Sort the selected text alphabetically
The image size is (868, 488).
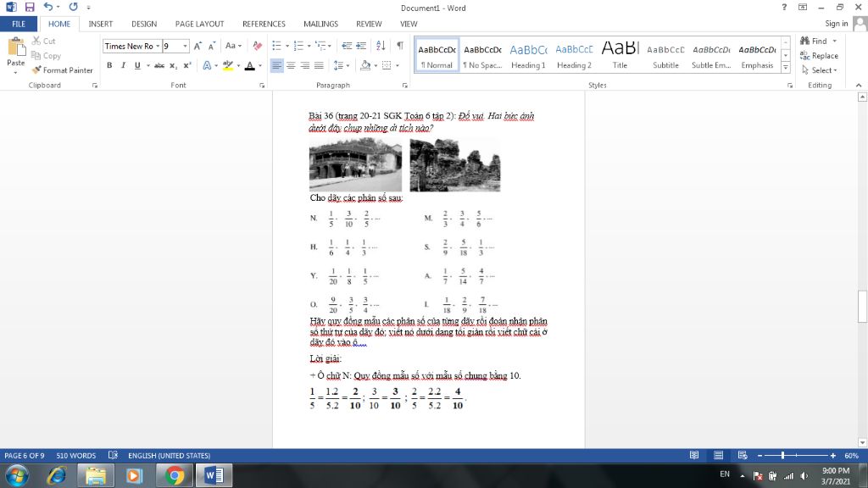[x=381, y=46]
